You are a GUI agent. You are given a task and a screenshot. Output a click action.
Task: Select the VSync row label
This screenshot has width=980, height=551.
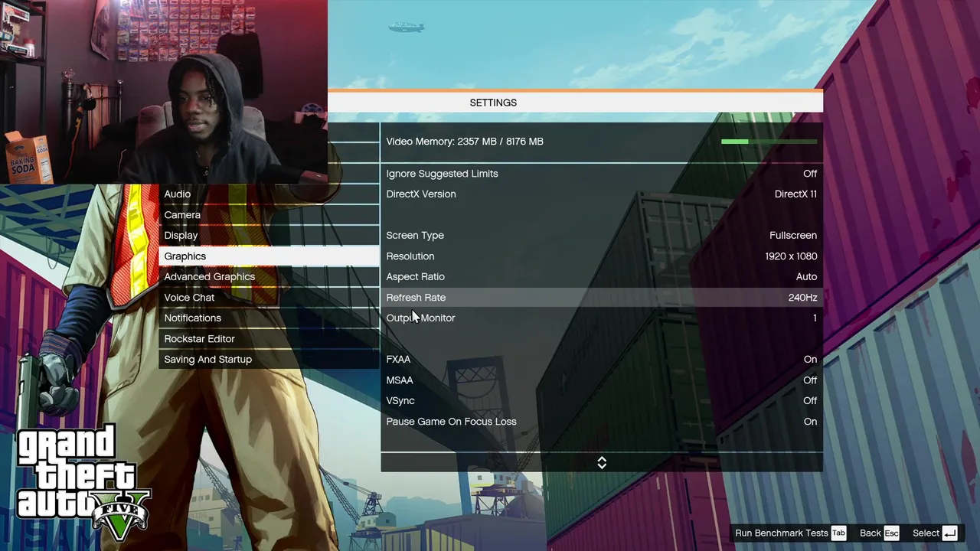pos(400,401)
